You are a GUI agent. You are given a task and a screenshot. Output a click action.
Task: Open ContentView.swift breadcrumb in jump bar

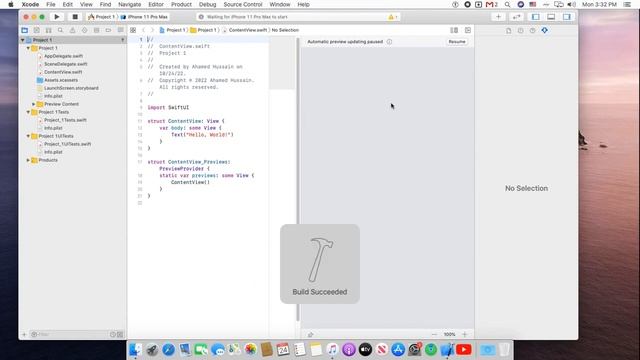pyautogui.click(x=245, y=30)
